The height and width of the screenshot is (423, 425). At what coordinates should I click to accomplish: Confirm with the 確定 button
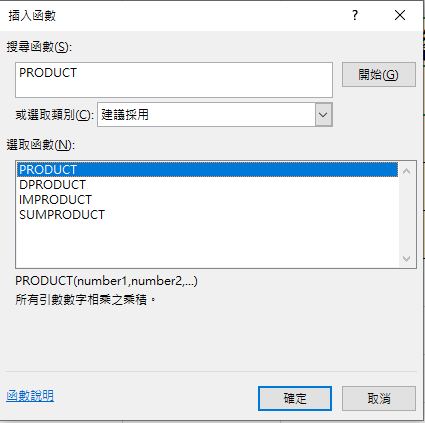(x=295, y=399)
